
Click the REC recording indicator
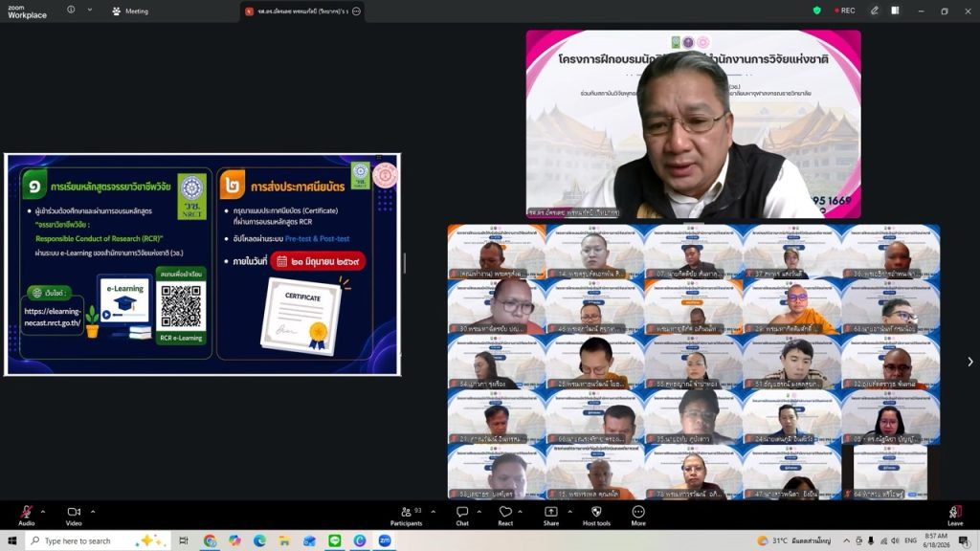844,11
